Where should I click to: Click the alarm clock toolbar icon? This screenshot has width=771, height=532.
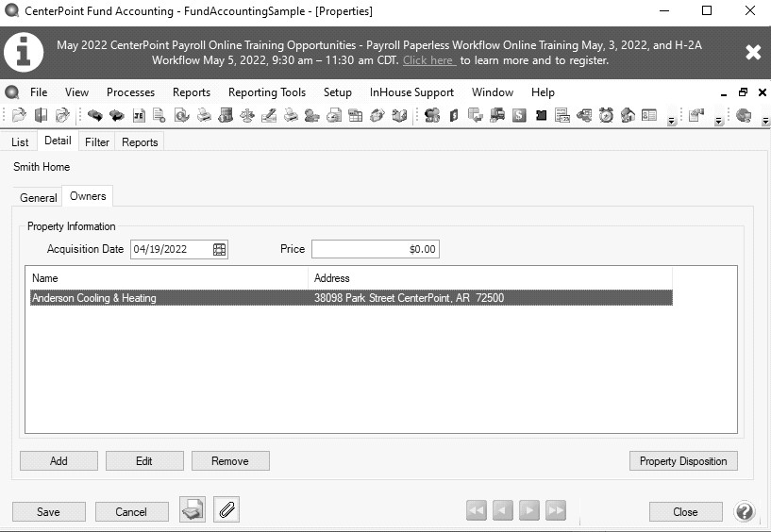606,115
